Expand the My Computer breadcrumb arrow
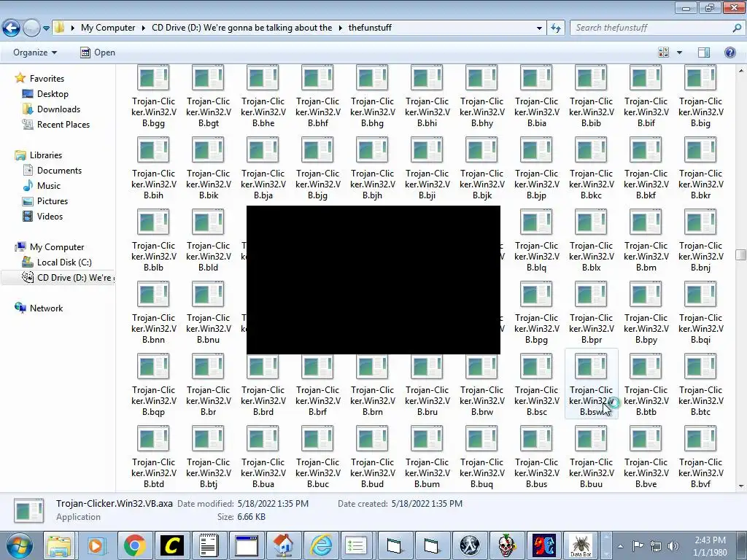This screenshot has width=747, height=560. click(143, 28)
